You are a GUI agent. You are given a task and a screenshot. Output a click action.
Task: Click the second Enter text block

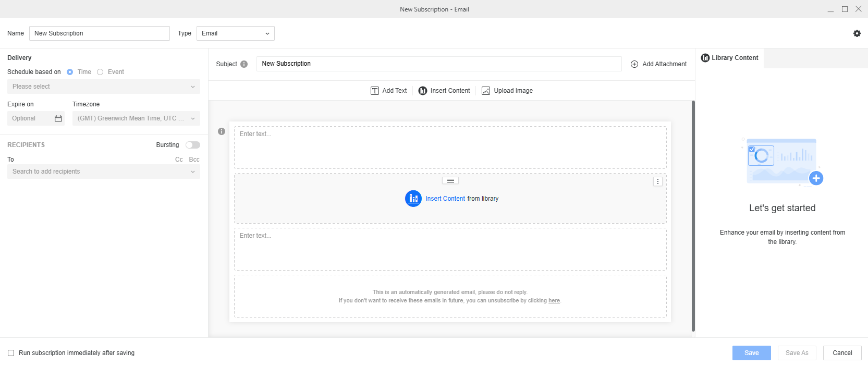(450, 249)
